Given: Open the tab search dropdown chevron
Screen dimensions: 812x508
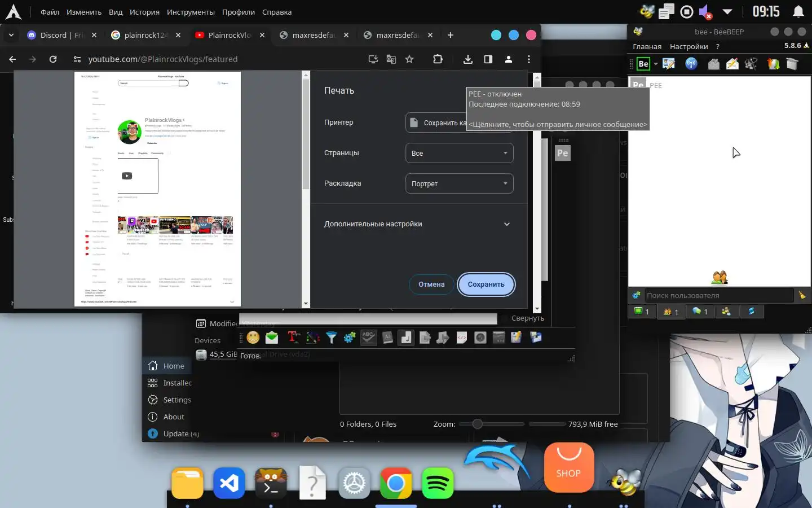Looking at the screenshot, I should point(11,35).
